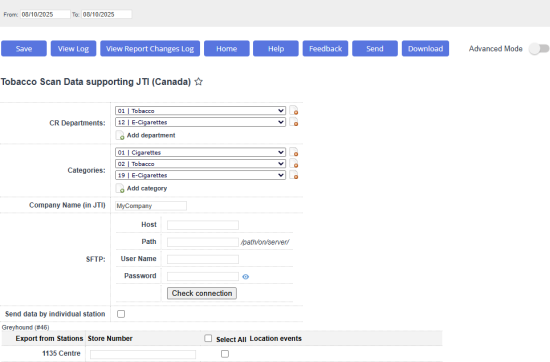Screen dimensions: 550x362
Task: Check the Select All checkbox
Action: tap(208, 338)
